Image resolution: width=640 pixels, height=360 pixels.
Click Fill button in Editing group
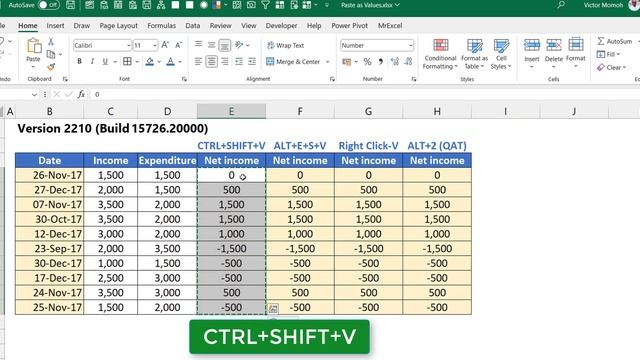coord(609,54)
